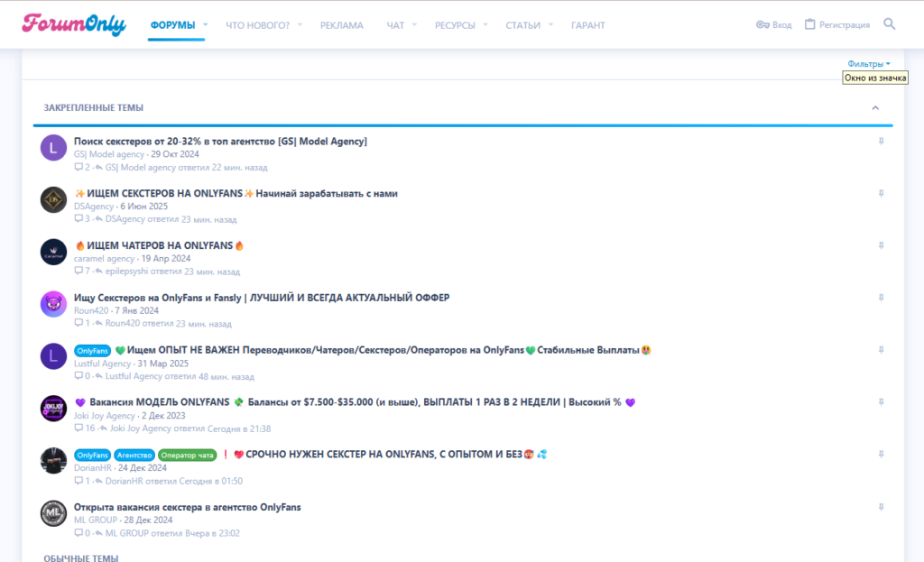Click the Оператор чата tag
924x562 pixels.
click(188, 455)
